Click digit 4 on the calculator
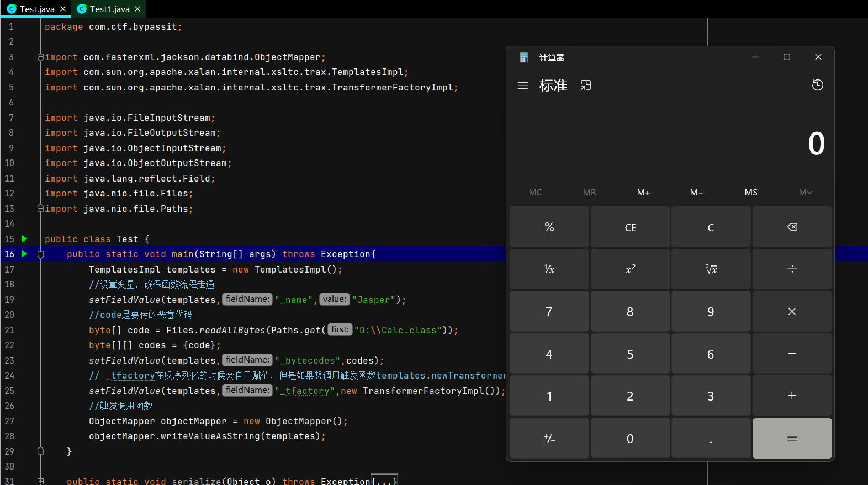 coord(549,354)
